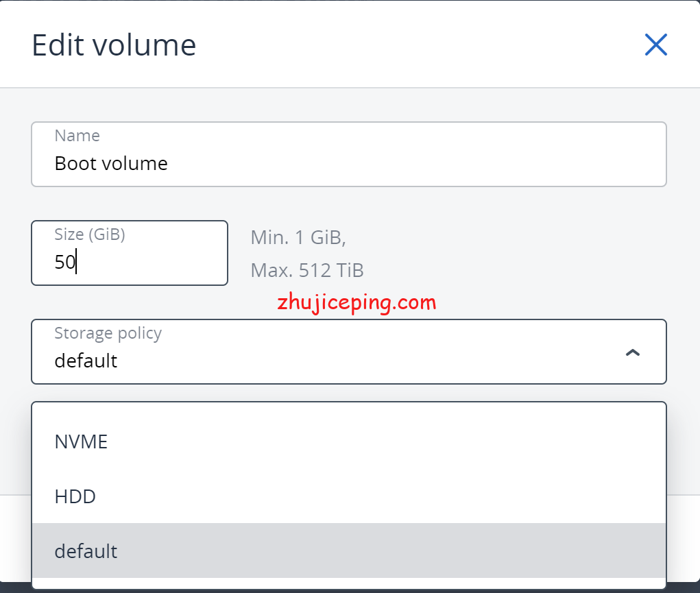The image size is (700, 593).
Task: Collapse the Storage policy dropdown
Action: [x=348, y=351]
